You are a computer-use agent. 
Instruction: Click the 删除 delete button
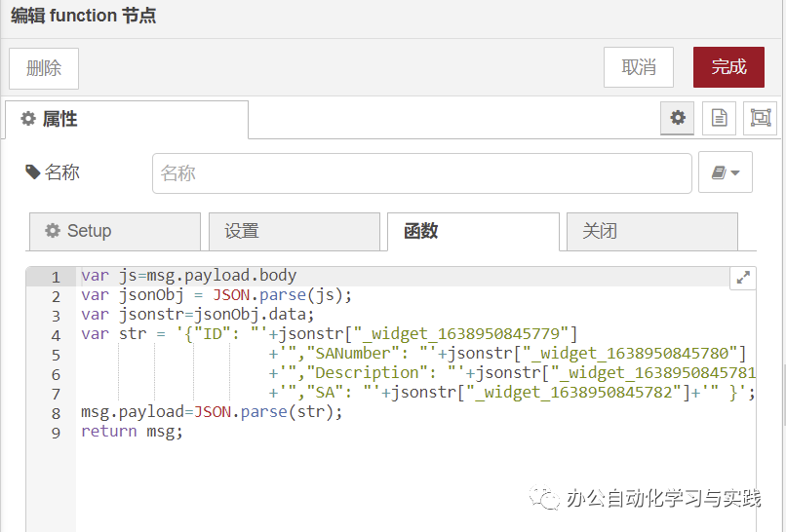44,68
